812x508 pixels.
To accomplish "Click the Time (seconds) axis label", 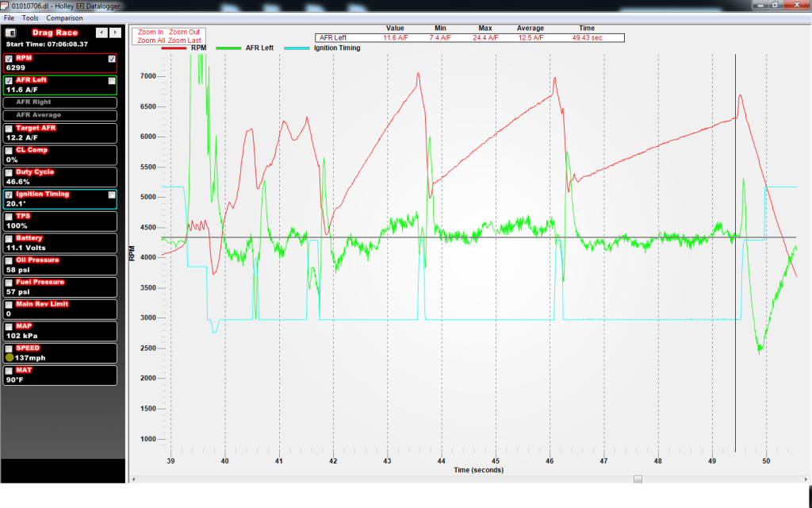I will pyautogui.click(x=478, y=470).
